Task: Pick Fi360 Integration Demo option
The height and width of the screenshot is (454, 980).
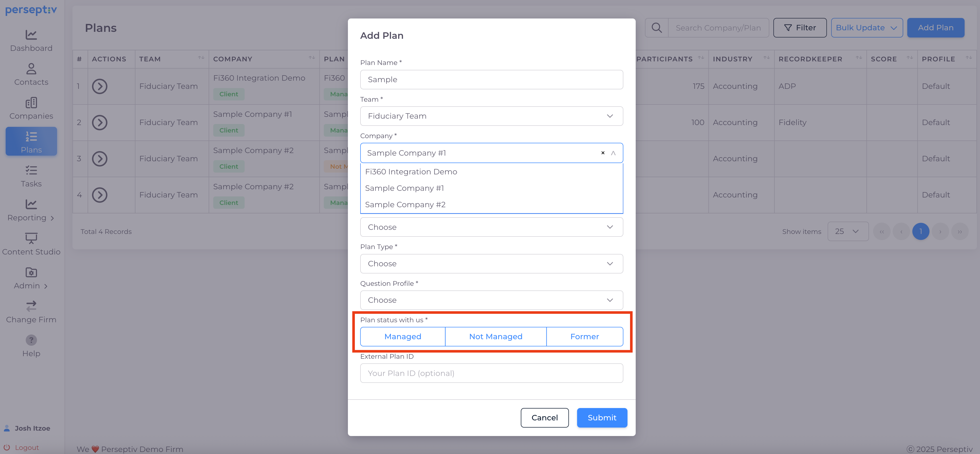Action: point(411,172)
